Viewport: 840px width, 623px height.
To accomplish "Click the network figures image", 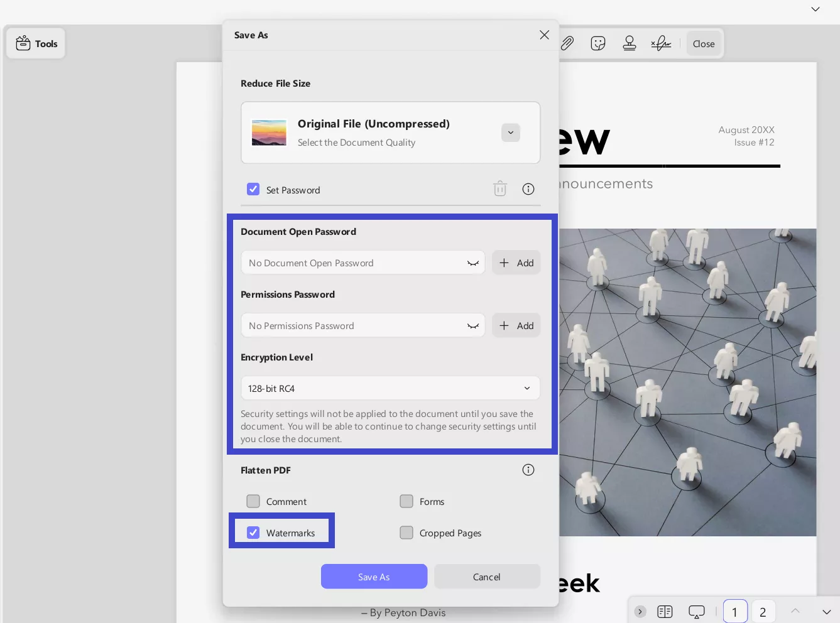I will tap(687, 382).
